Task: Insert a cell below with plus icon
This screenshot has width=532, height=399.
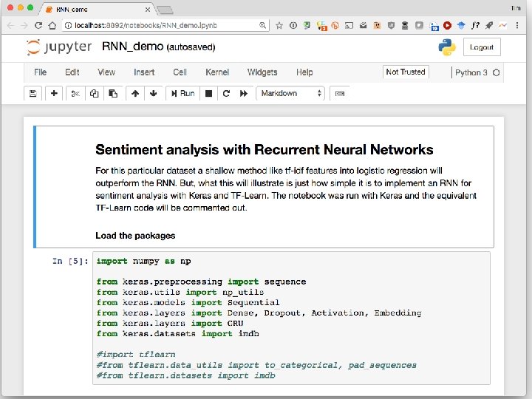Action: 54,93
